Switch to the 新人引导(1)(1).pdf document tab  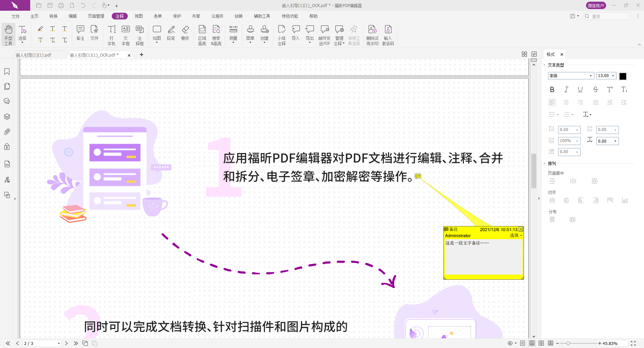(x=33, y=55)
